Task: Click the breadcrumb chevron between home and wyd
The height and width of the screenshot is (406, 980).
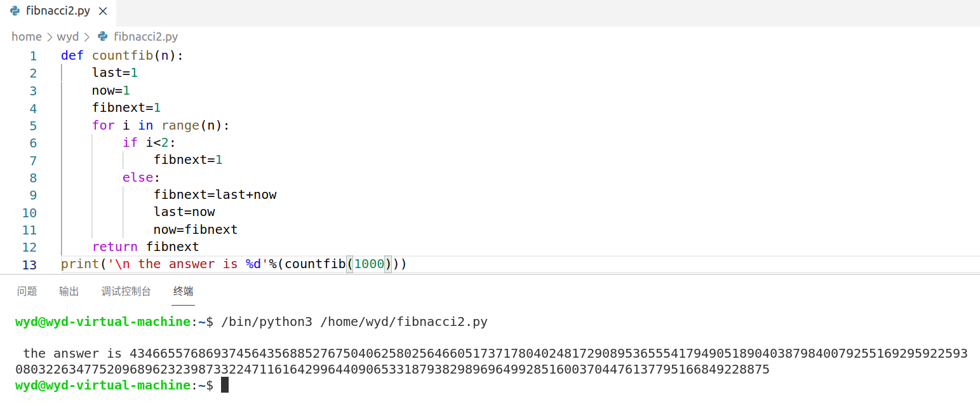Action: point(49,36)
